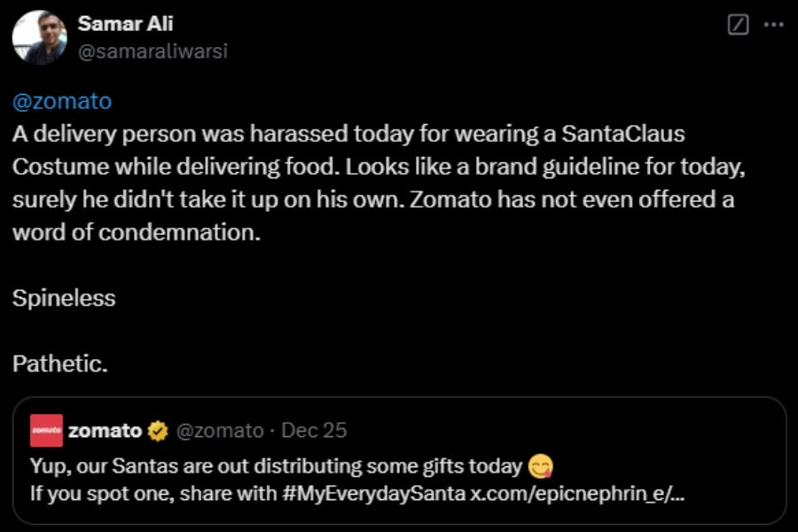This screenshot has width=798, height=532.
Task: Open the Dec 25 timestamp
Action: tap(314, 431)
